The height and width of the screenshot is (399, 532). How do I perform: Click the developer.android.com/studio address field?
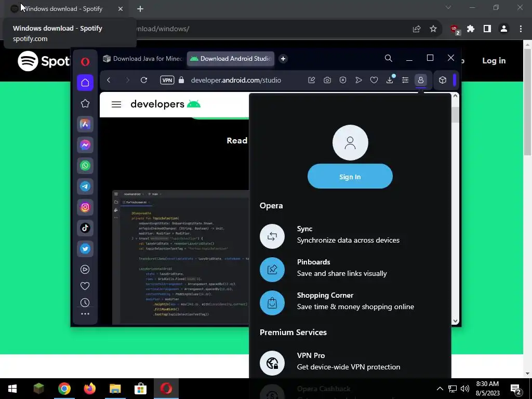pyautogui.click(x=236, y=81)
